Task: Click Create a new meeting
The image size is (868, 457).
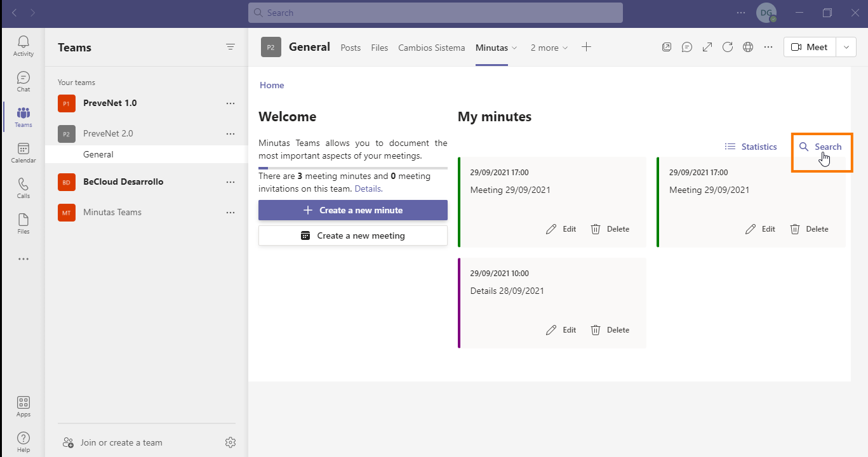Action: (353, 235)
